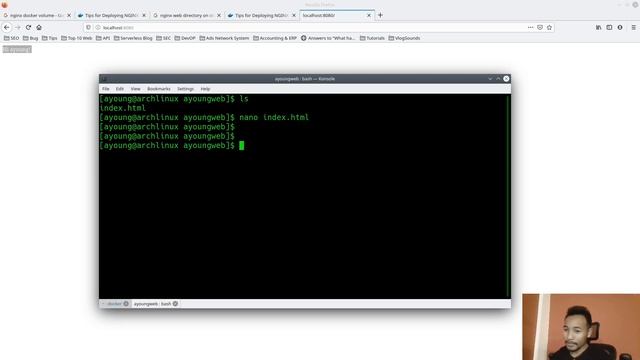This screenshot has height=360, width=640.
Task: Open the Tutorials bookmarks folder
Action: (x=372, y=38)
